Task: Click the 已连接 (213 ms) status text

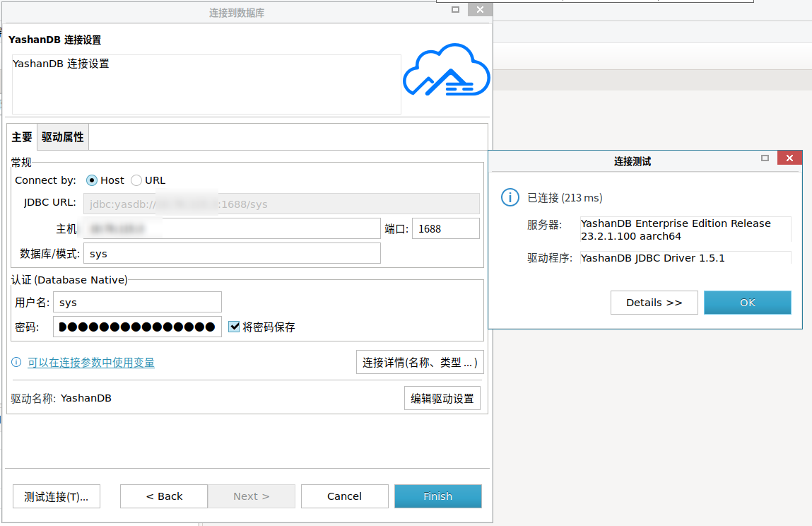Action: click(565, 197)
